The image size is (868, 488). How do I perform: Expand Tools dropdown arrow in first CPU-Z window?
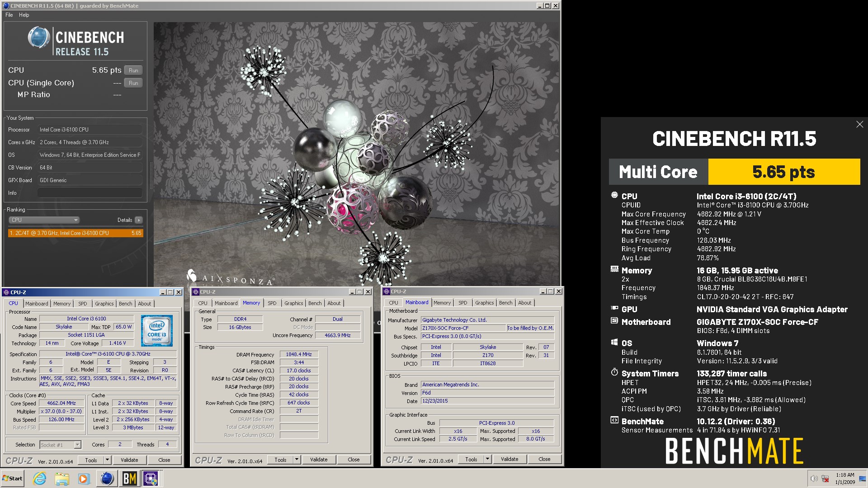click(107, 460)
